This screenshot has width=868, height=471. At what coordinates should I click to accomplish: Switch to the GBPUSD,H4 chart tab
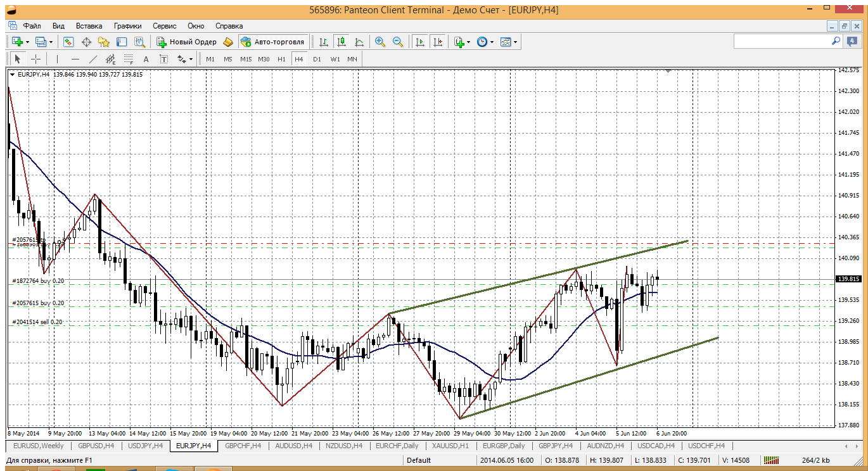tap(96, 446)
